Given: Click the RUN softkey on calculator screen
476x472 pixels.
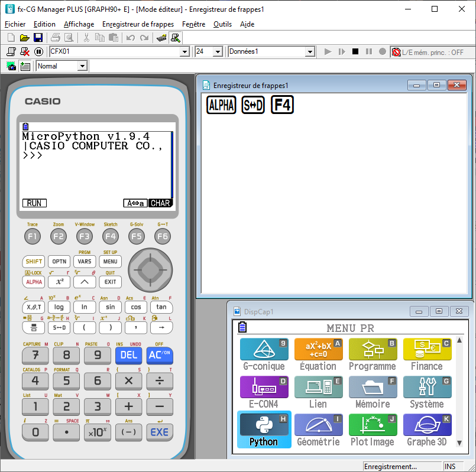Looking at the screenshot, I should pyautogui.click(x=35, y=203).
